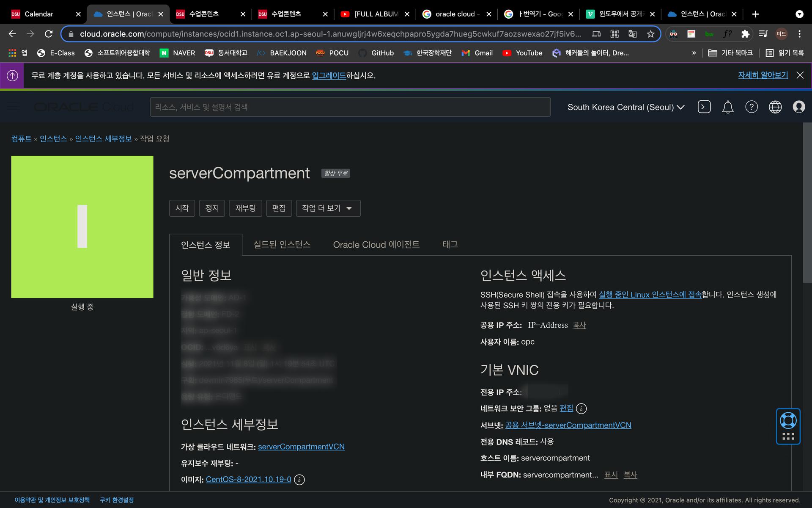
Task: Open the user profile avatar menu
Action: (x=798, y=107)
